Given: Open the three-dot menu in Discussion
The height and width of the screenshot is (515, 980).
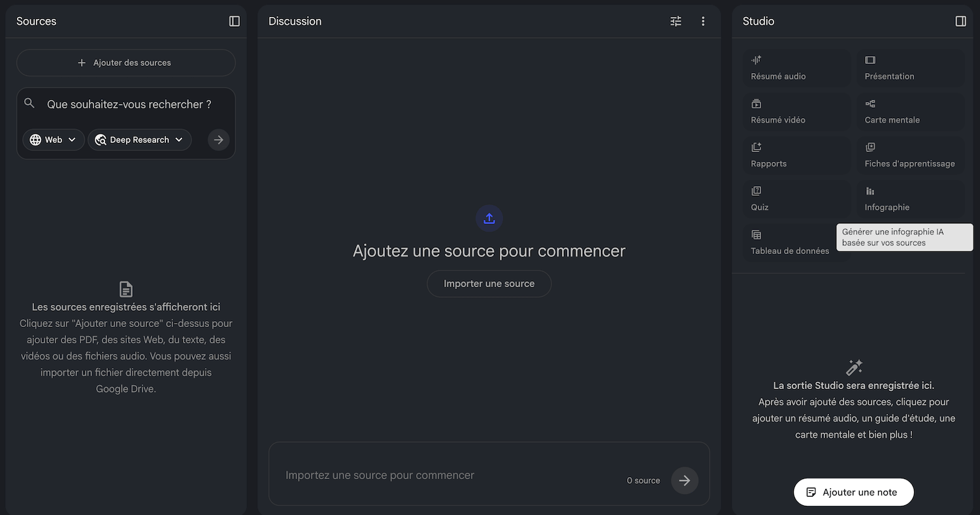Looking at the screenshot, I should click(x=703, y=22).
